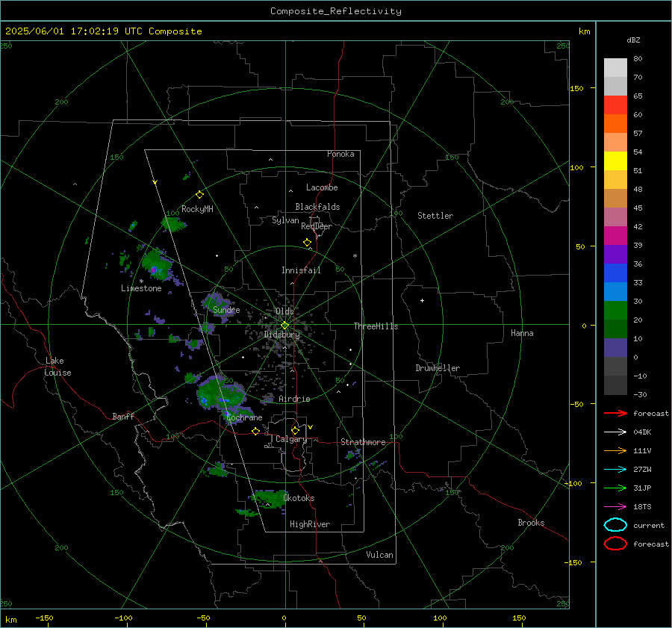Click the Innisfail city label
Image resolution: width=672 pixels, height=628 pixels.
301,270
